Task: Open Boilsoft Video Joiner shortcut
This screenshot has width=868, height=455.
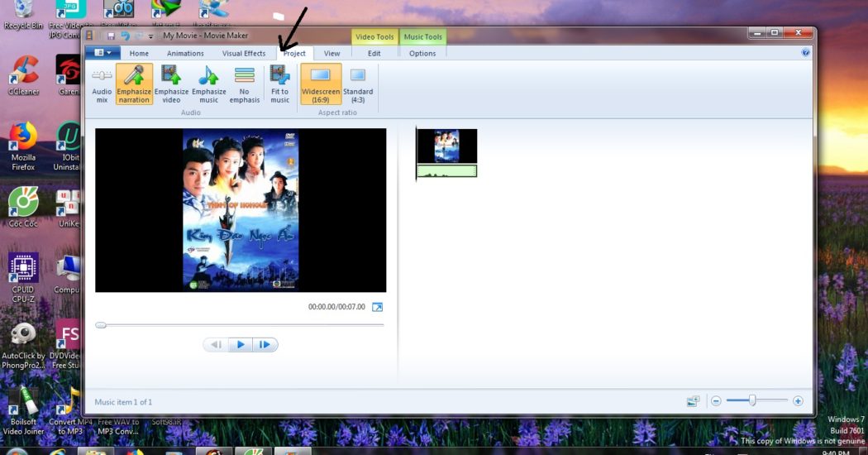Action: [x=23, y=410]
